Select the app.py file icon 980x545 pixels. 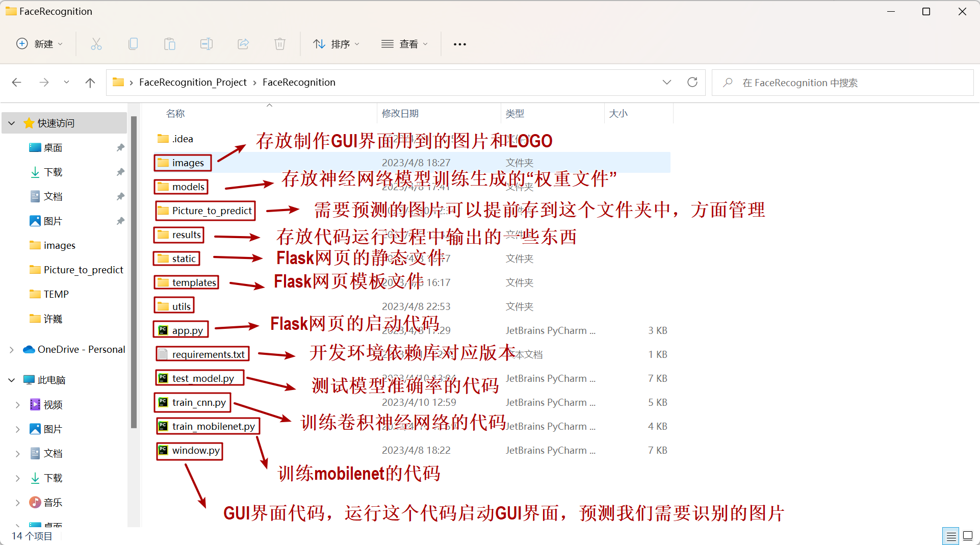(163, 330)
